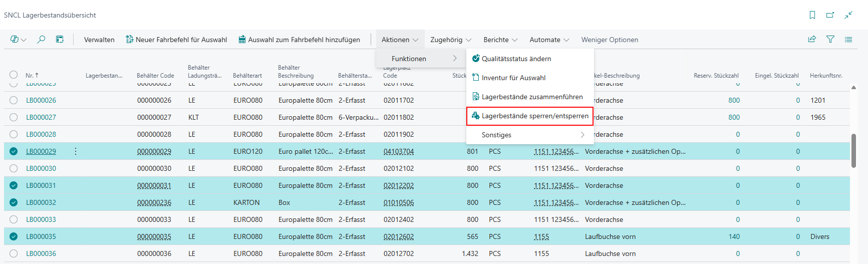Deselect the checked row LB000031
The height and width of the screenshot is (264, 868).
click(x=14, y=185)
